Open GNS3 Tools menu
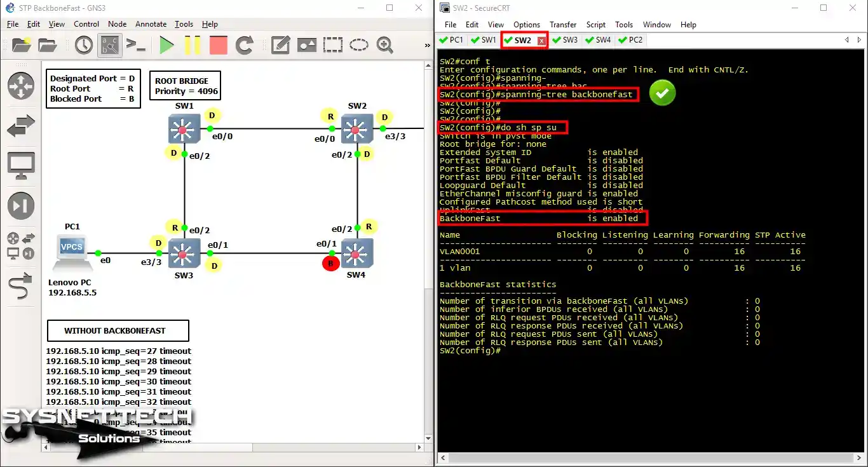868x467 pixels. pyautogui.click(x=184, y=24)
